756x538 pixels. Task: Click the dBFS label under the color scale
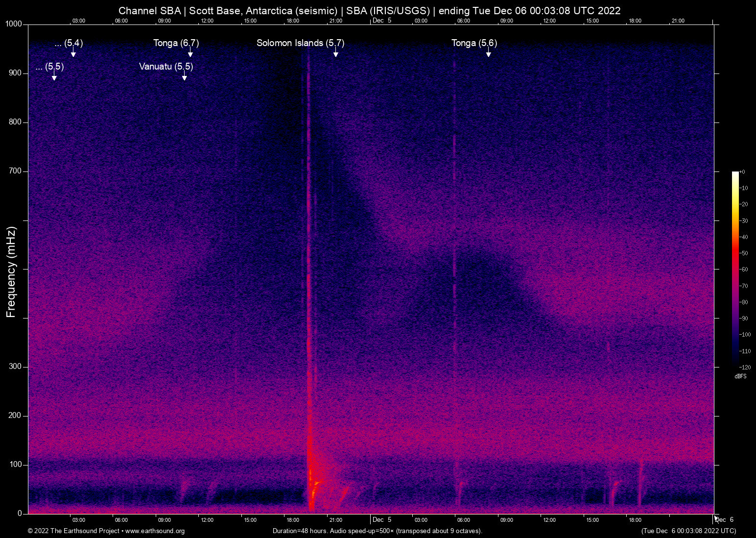point(741,376)
